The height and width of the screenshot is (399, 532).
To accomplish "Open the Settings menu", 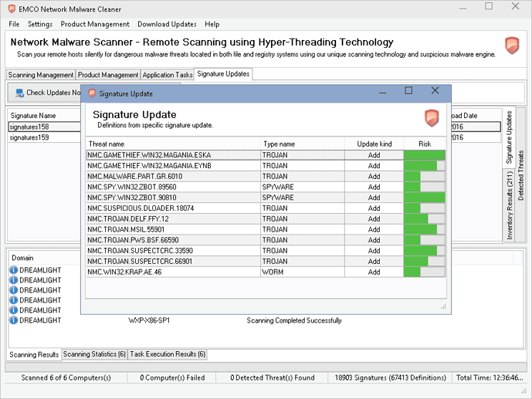I will (x=40, y=24).
